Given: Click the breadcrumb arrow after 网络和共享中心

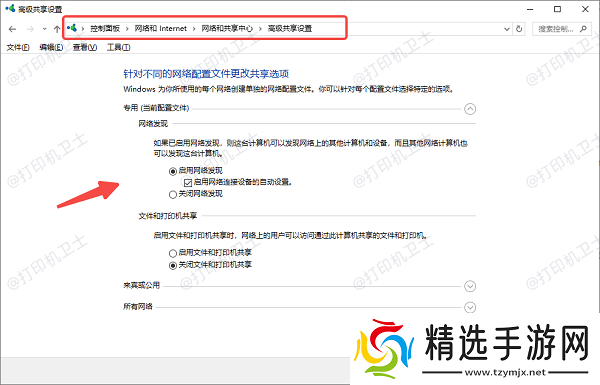Looking at the screenshot, I should 260,29.
